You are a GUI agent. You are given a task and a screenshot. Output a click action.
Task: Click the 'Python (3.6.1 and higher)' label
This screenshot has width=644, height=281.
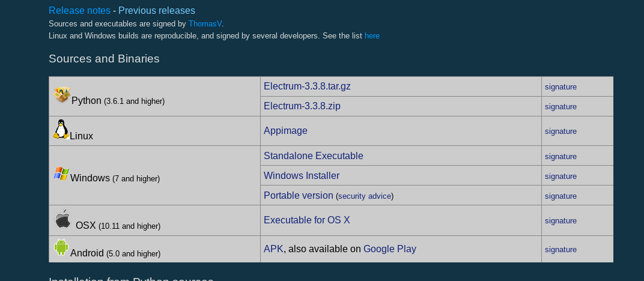click(118, 100)
